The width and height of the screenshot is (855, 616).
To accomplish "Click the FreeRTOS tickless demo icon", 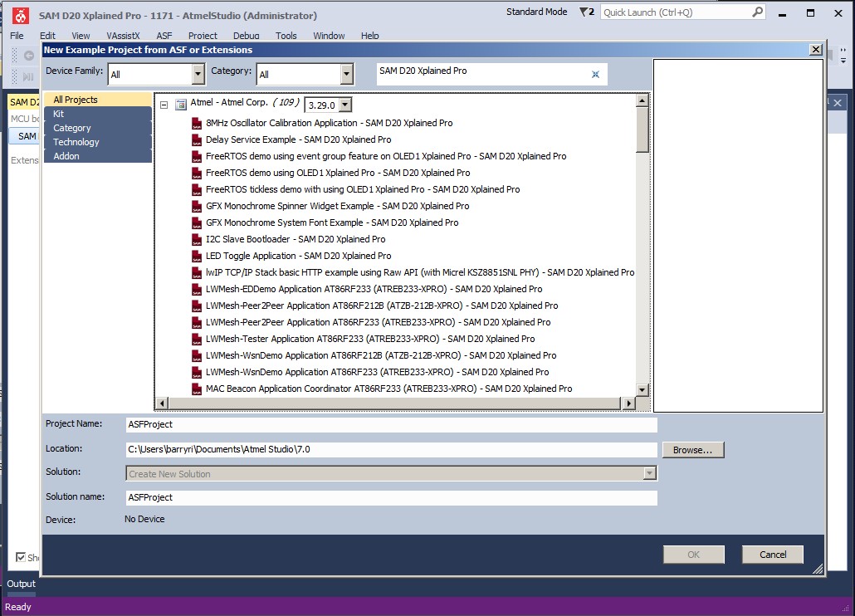I will [x=197, y=190].
